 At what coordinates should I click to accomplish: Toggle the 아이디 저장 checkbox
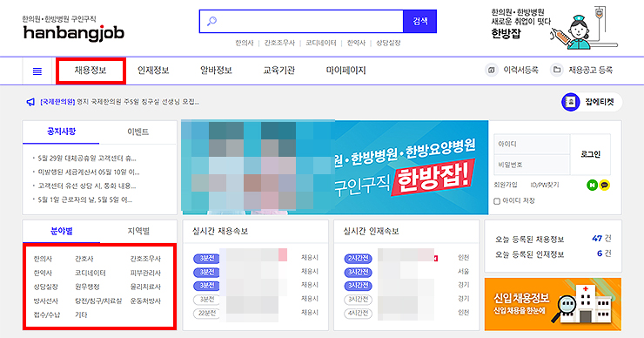tap(497, 201)
